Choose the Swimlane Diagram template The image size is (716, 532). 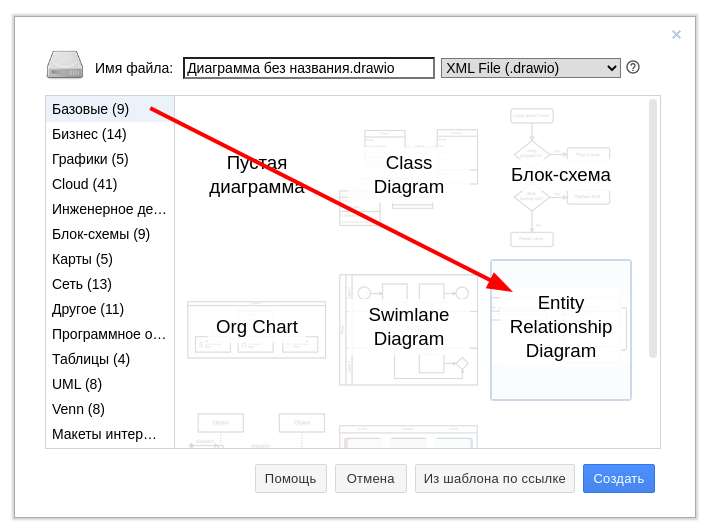coord(408,328)
